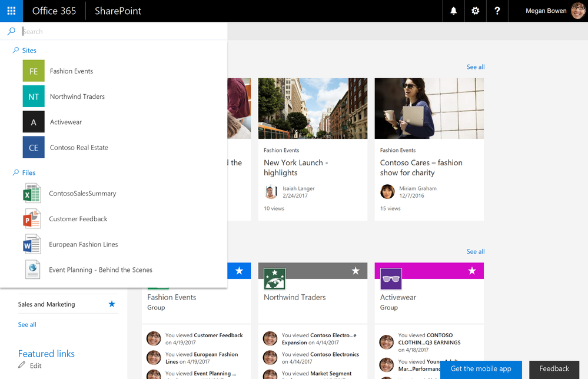Click the help question mark icon
This screenshot has height=379, width=588.
[497, 11]
